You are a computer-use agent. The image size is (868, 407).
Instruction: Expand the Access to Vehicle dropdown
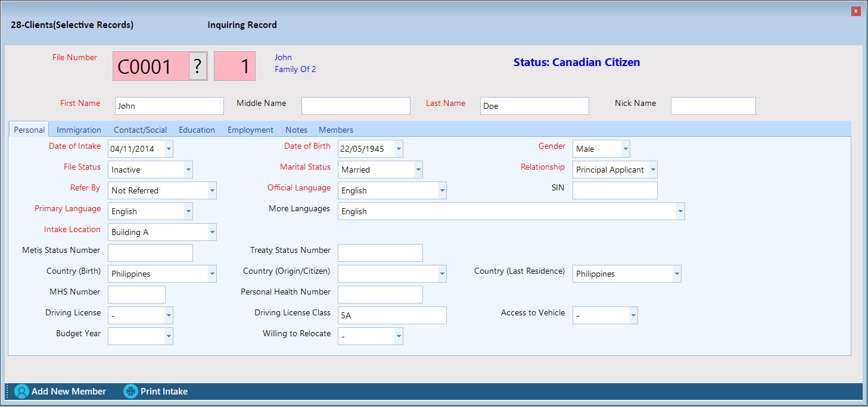point(633,315)
